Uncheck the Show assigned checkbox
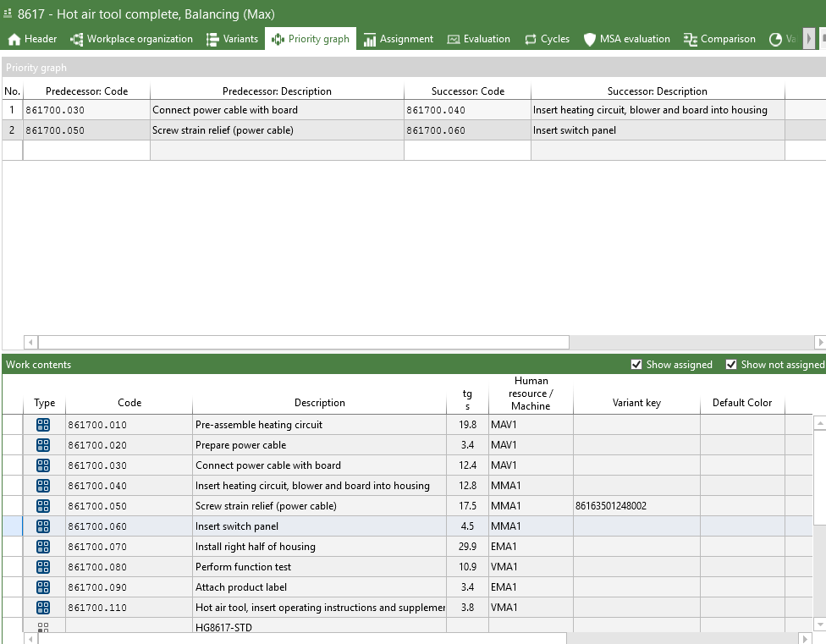Screen dimensions: 826x644 click(636, 365)
